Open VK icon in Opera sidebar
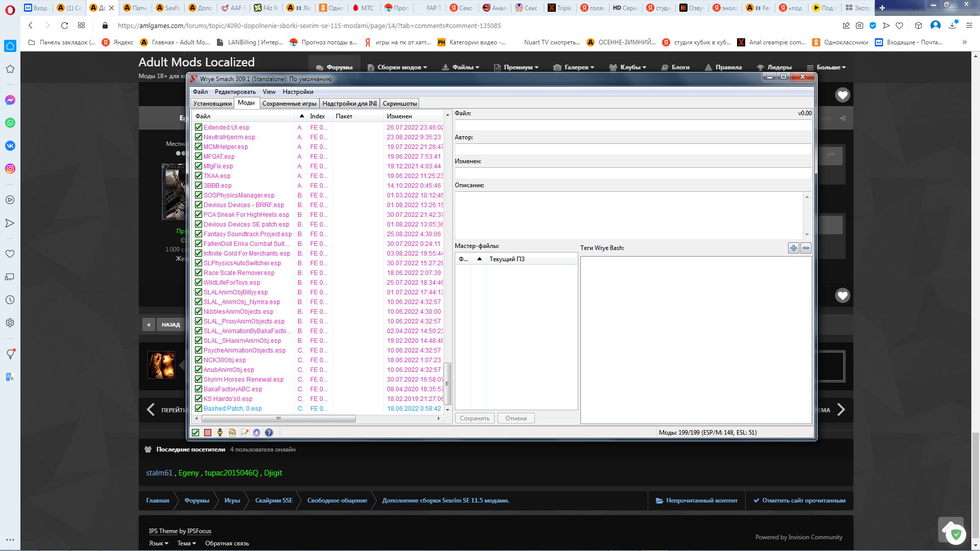Image resolution: width=980 pixels, height=551 pixels. pos(10,146)
